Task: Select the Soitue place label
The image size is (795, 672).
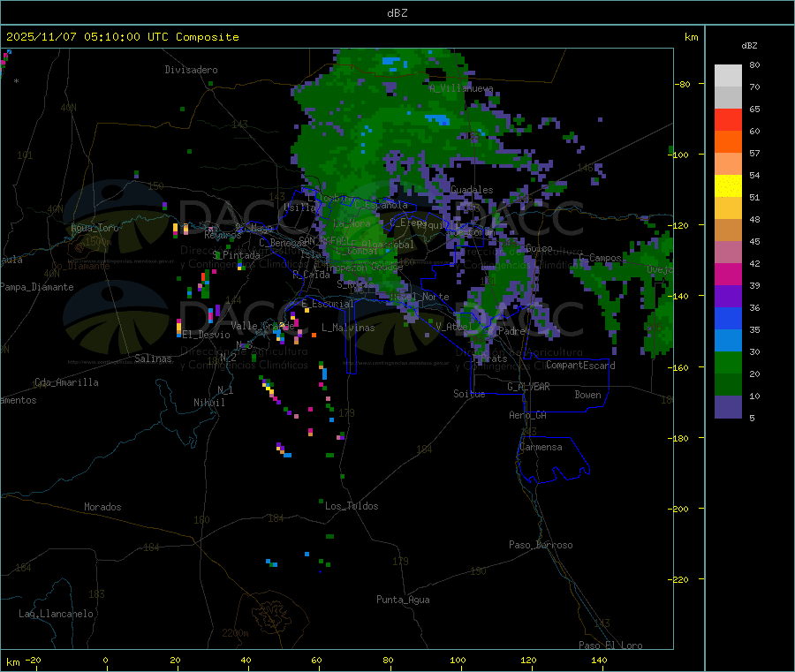Action: click(x=469, y=394)
